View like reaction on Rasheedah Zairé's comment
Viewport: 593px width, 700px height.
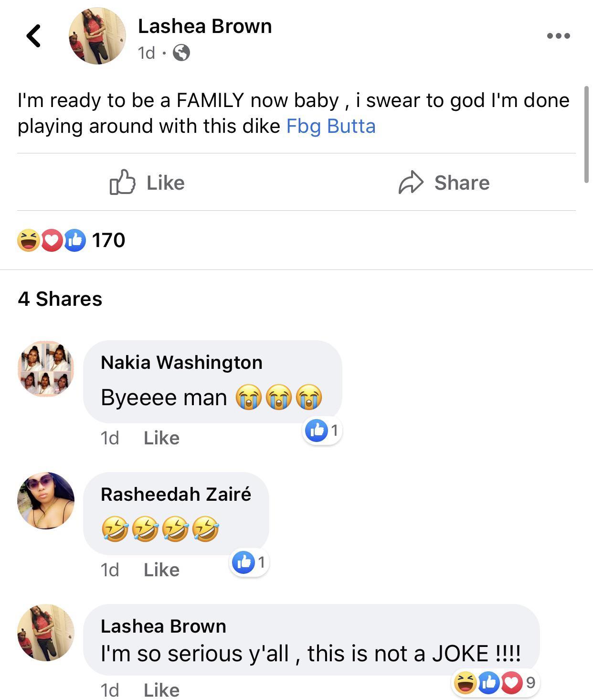coord(244,562)
